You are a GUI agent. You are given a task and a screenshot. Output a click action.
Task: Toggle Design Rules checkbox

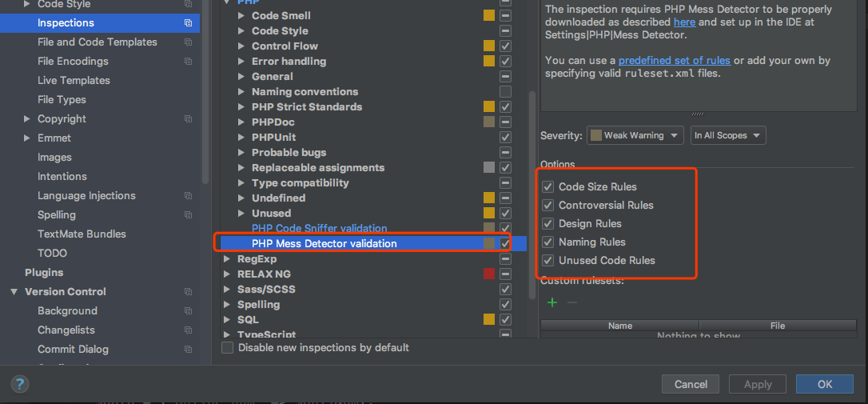548,223
